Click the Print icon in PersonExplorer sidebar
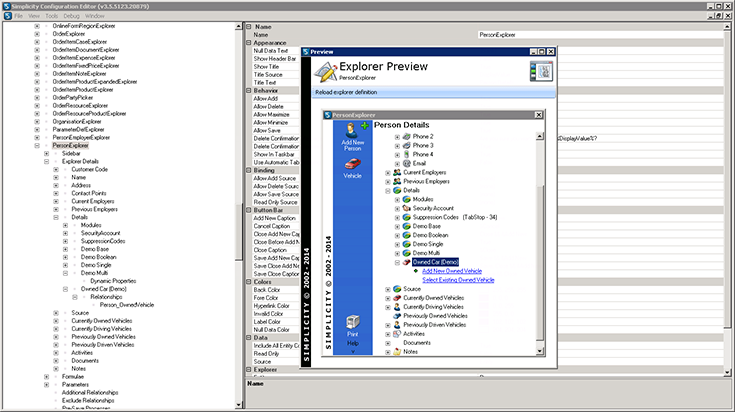 [x=352, y=322]
